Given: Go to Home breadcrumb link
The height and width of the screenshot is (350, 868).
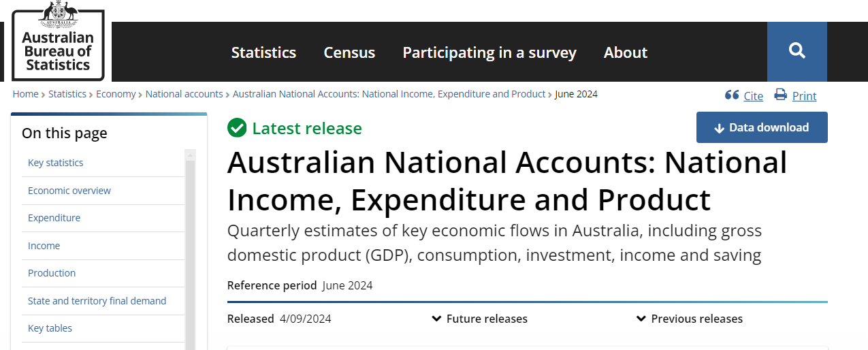Looking at the screenshot, I should coord(25,94).
